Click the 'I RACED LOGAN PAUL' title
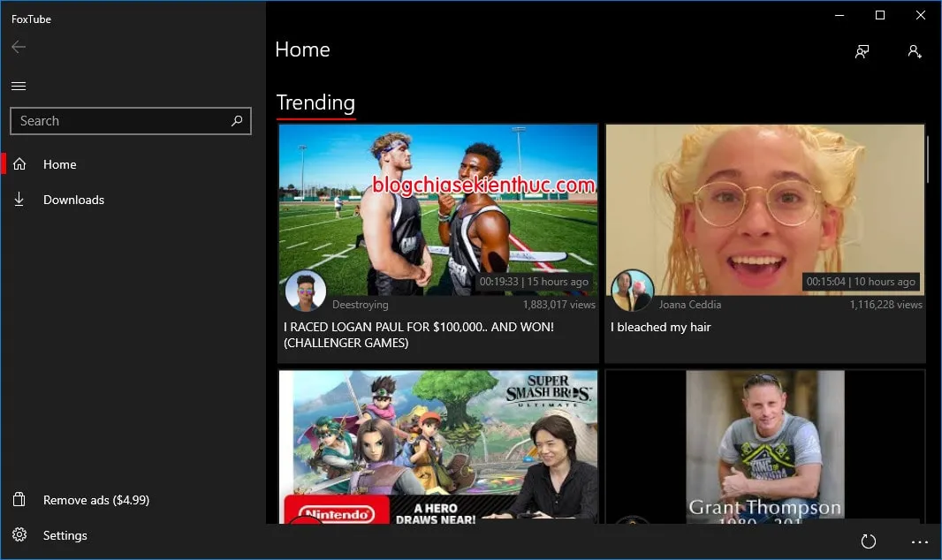This screenshot has width=942, height=560. tap(419, 335)
